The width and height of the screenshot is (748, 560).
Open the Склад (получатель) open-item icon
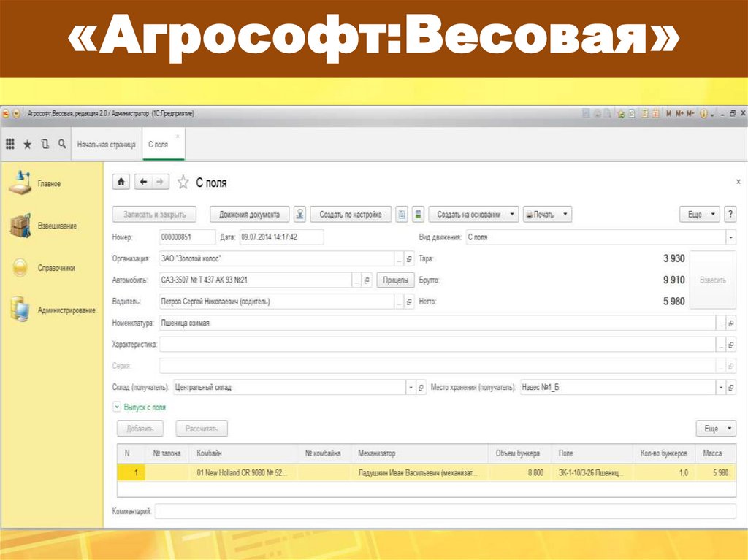(x=421, y=387)
